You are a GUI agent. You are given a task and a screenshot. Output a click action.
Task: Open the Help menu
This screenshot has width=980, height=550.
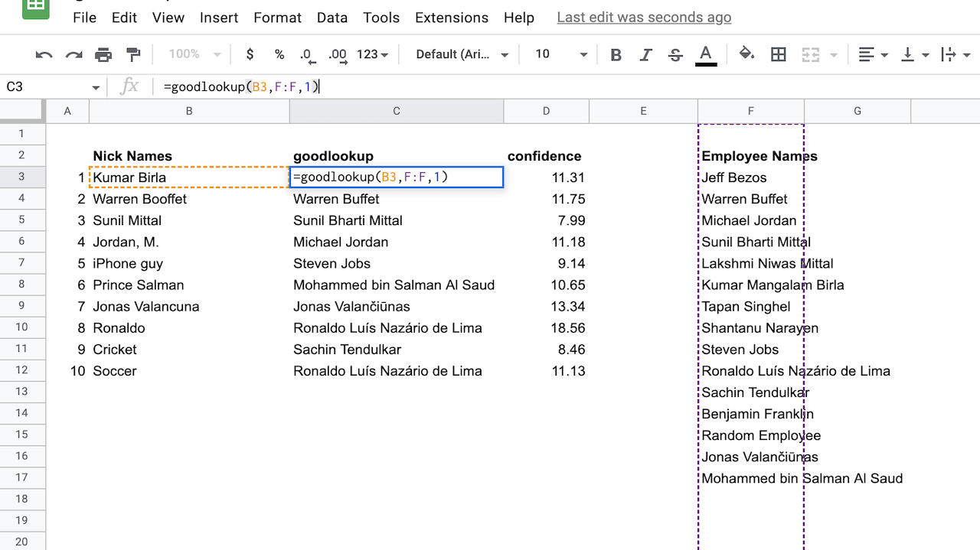[x=519, y=17]
